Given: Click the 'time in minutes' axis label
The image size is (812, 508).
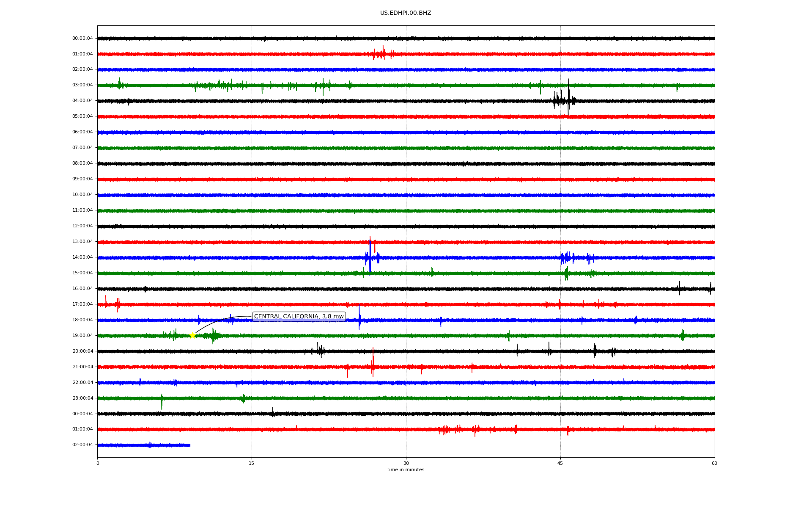Looking at the screenshot, I should coord(406,470).
